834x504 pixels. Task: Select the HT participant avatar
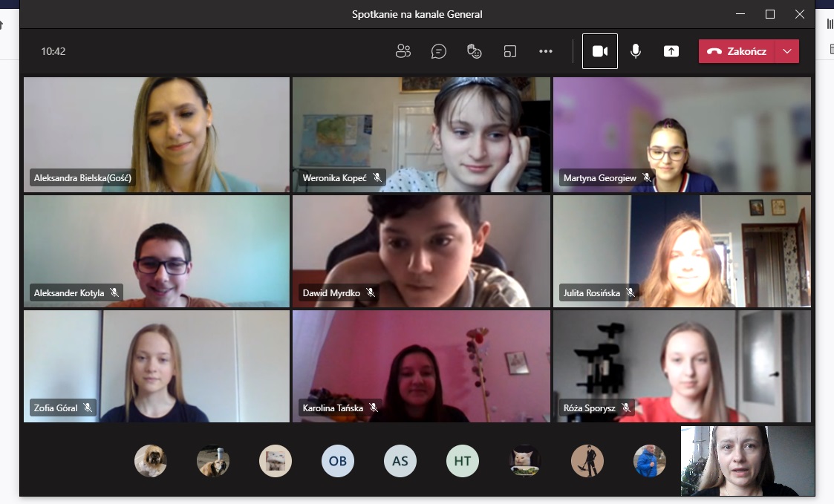coord(463,461)
